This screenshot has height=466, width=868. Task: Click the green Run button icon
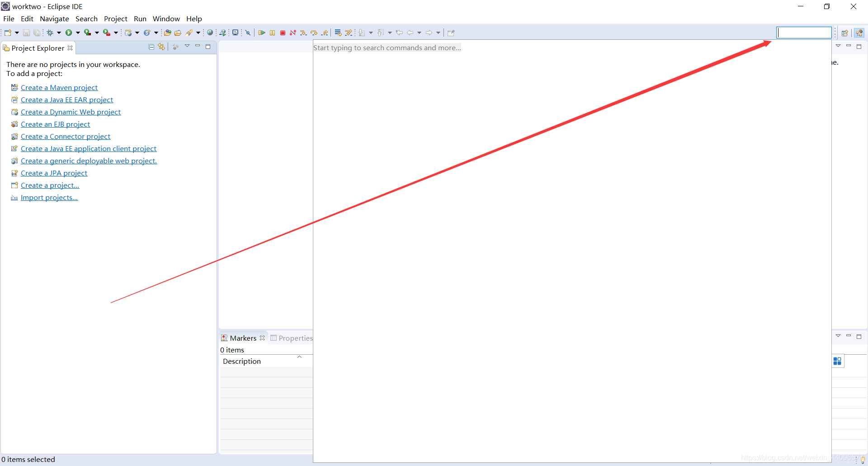tap(69, 33)
